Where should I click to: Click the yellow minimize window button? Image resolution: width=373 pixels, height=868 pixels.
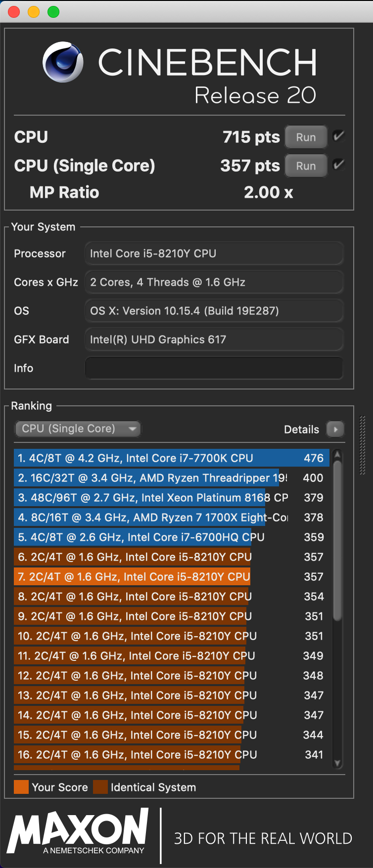[34, 12]
